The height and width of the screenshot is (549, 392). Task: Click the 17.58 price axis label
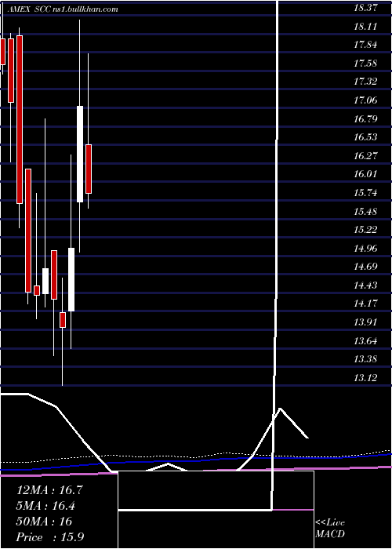[x=365, y=64]
